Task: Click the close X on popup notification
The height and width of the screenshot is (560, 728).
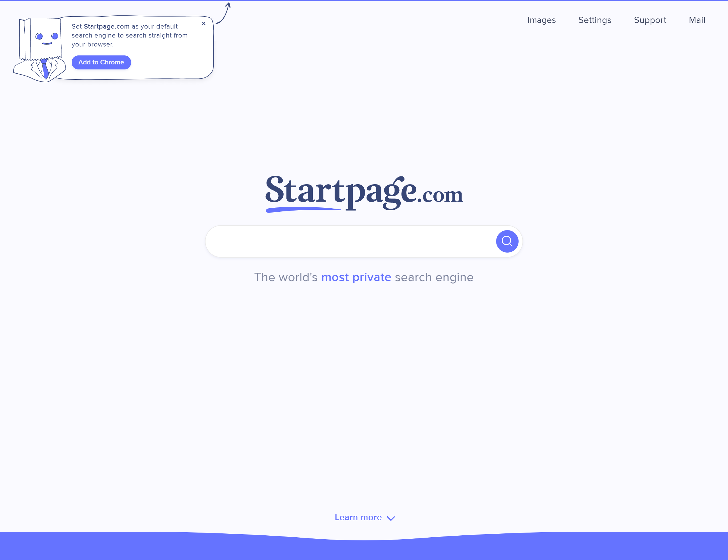Action: (204, 24)
